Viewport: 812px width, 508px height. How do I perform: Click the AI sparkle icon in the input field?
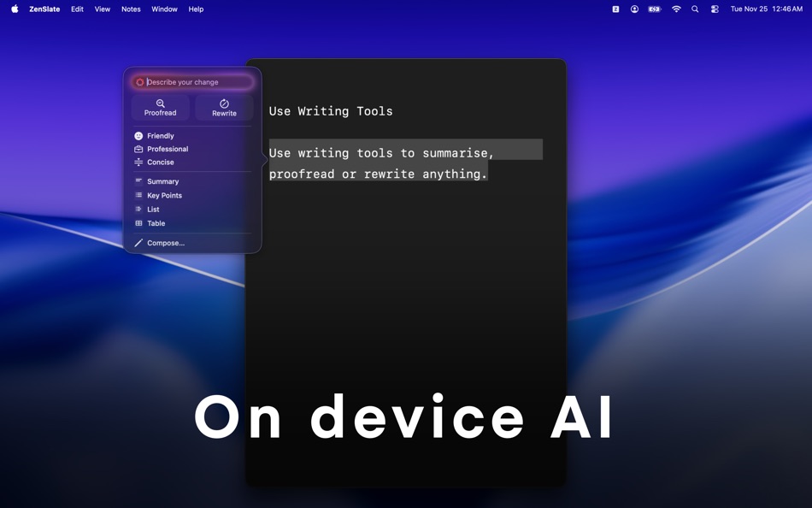point(140,81)
